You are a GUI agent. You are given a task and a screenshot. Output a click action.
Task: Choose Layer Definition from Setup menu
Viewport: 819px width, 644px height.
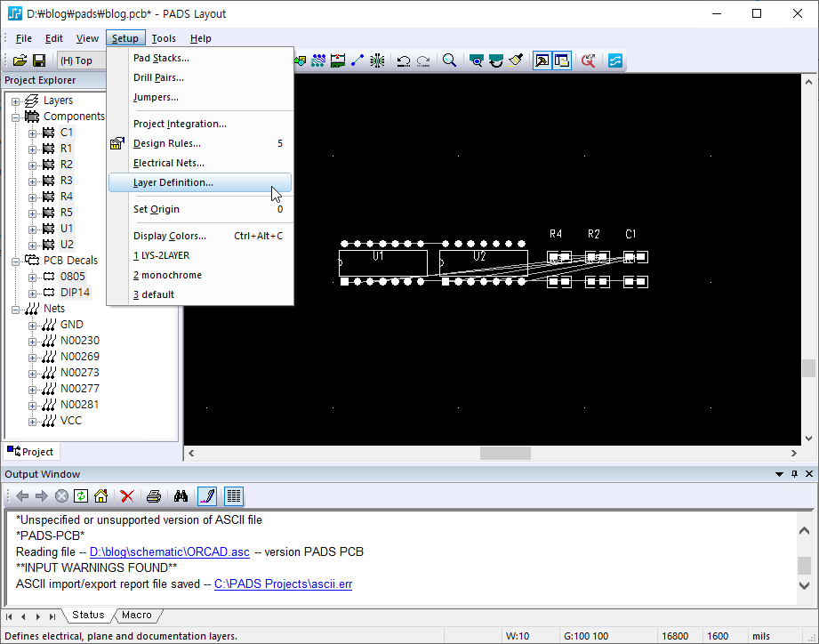200,183
